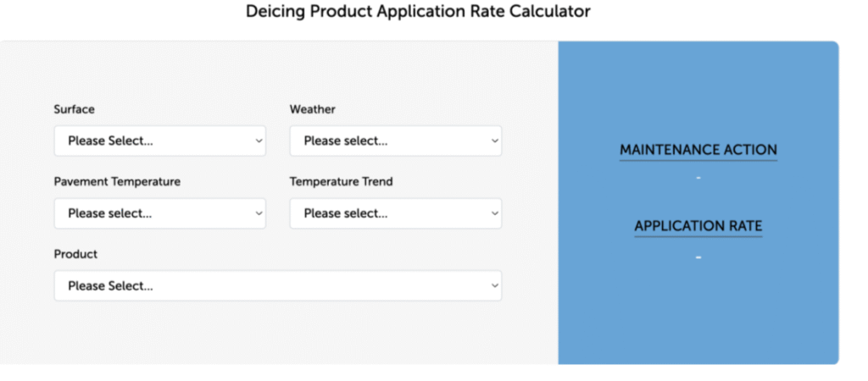Click the MAINTENANCE ACTION heading

tap(698, 150)
